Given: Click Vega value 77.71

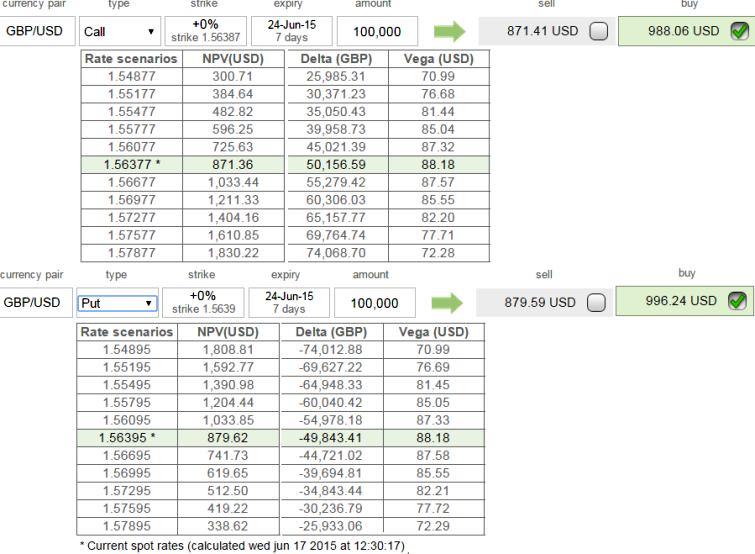Looking at the screenshot, I should 438,235.
